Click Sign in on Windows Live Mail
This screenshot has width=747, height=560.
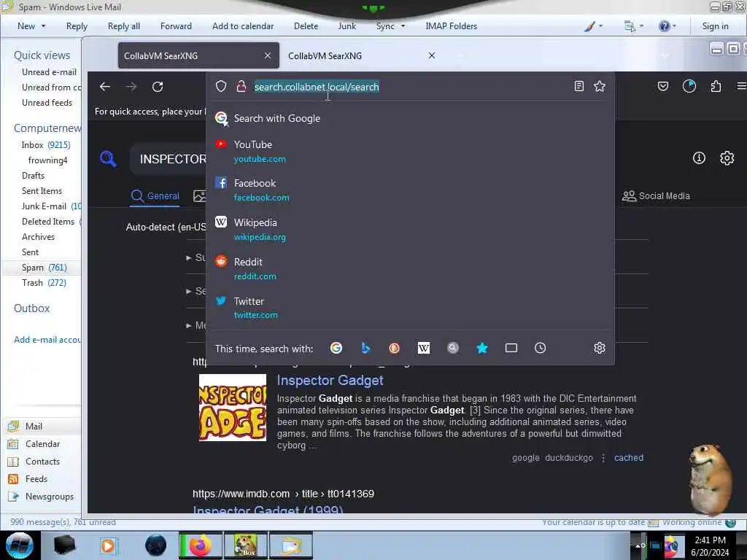[715, 26]
